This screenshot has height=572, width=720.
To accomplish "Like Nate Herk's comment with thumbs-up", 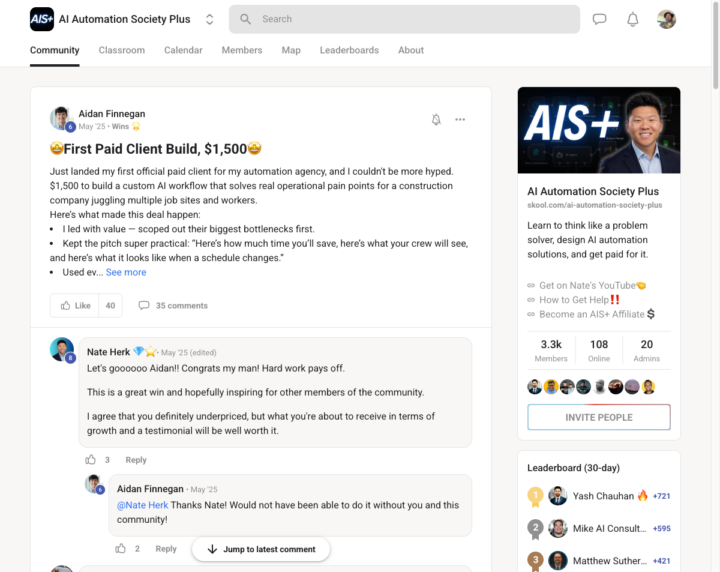I will (x=90, y=460).
